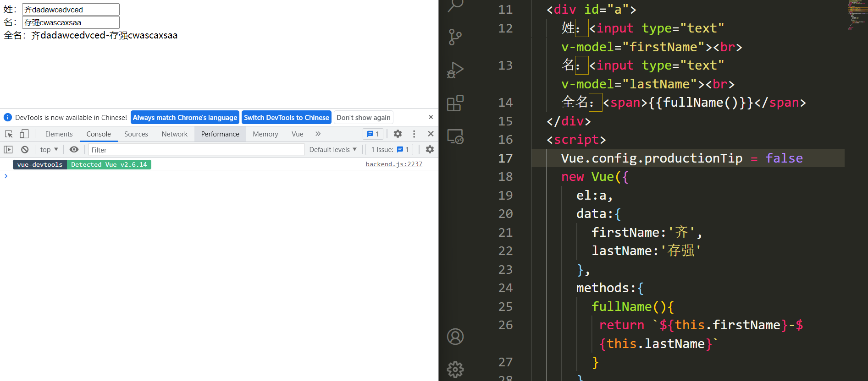Click the 名 text input field
The width and height of the screenshot is (868, 381).
[x=71, y=22]
